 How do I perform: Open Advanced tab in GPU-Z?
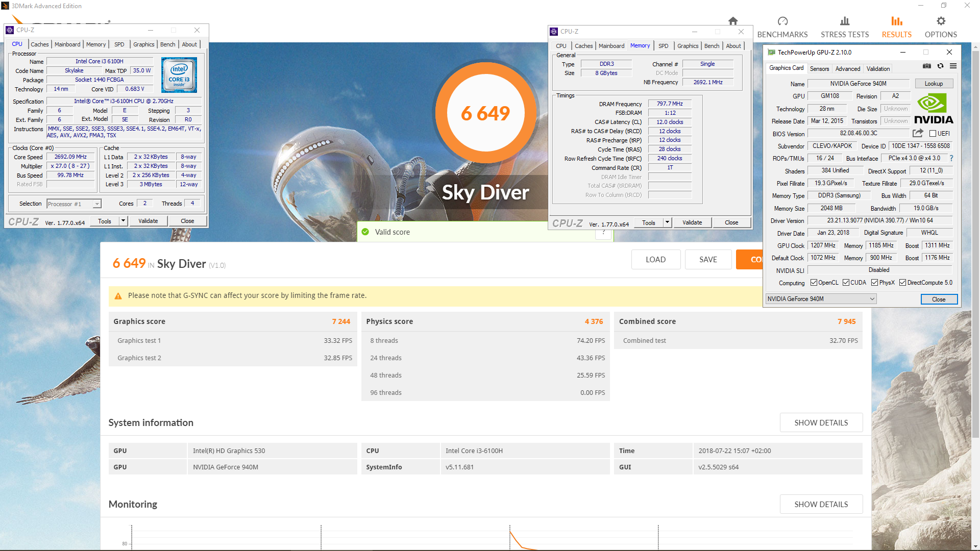848,69
